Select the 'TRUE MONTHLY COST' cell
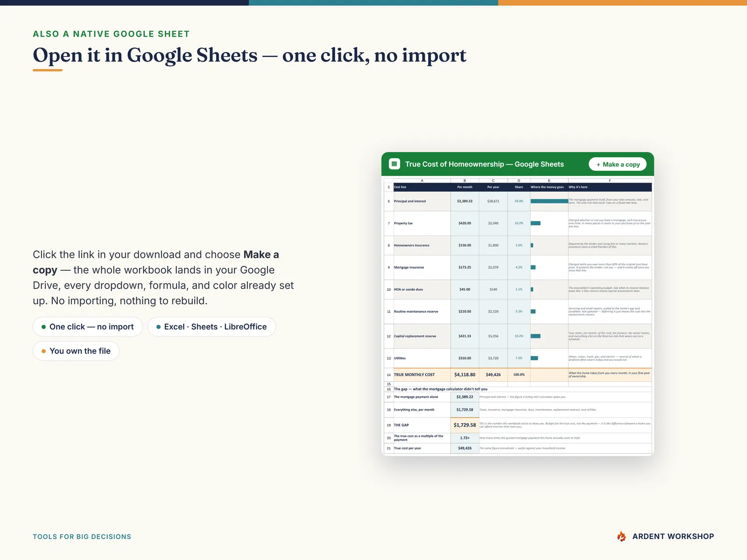Viewport: 747px width, 560px height. 422,375
